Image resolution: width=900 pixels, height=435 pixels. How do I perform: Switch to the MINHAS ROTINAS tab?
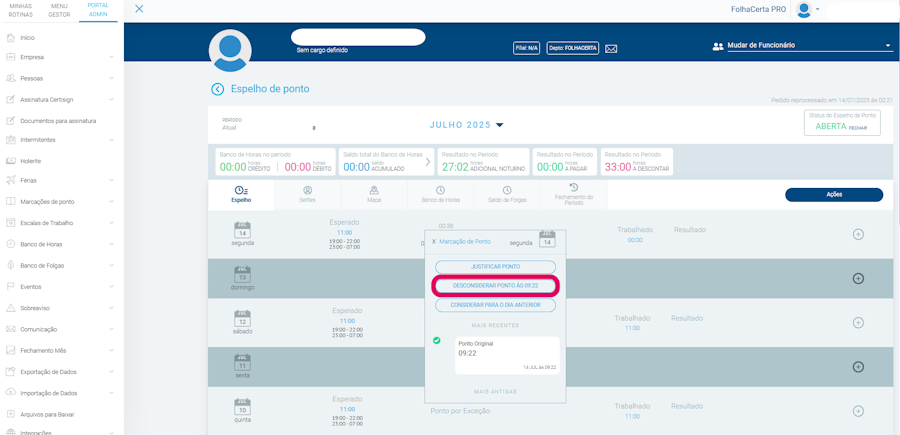pos(21,10)
